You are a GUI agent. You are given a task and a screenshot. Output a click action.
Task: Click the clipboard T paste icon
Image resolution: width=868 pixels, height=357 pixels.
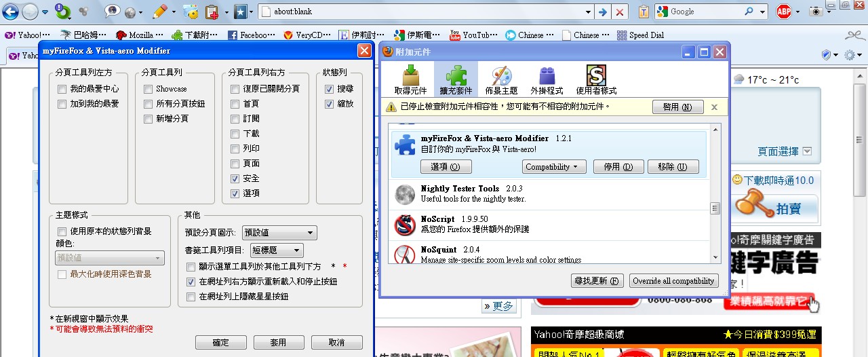[644, 12]
